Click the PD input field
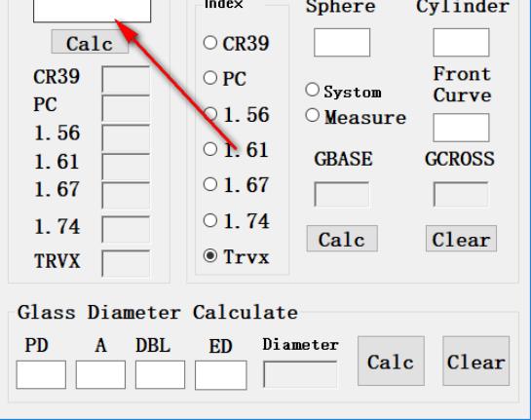The image size is (531, 420). point(41,374)
